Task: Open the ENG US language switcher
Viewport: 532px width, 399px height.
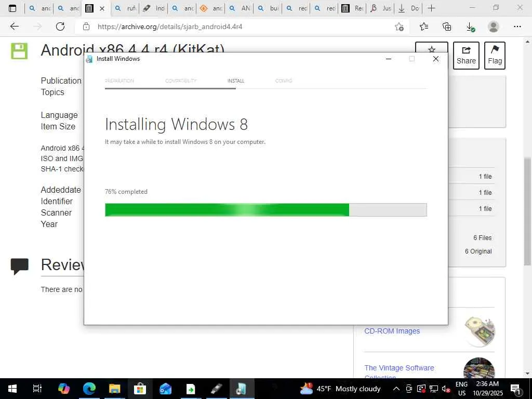Action: (x=461, y=389)
